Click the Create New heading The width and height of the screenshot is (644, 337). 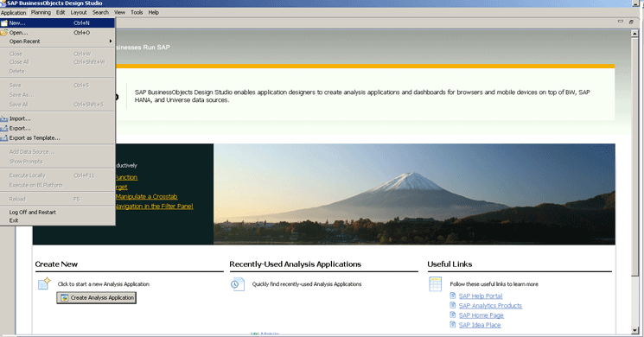[x=56, y=264]
